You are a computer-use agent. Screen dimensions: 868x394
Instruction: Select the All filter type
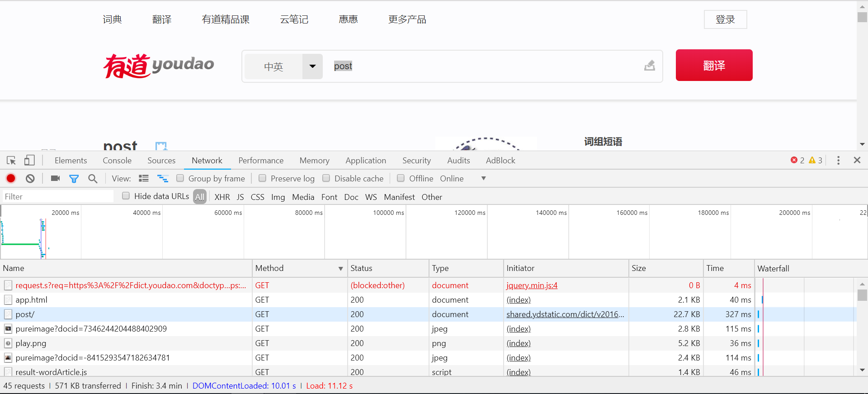[200, 197]
